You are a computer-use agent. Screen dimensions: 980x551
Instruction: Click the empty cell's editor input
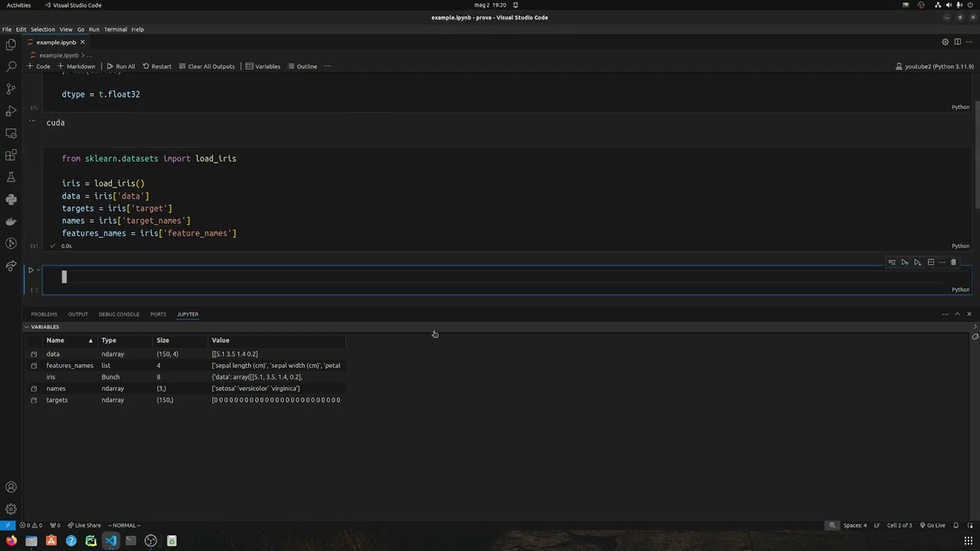[x=505, y=277]
